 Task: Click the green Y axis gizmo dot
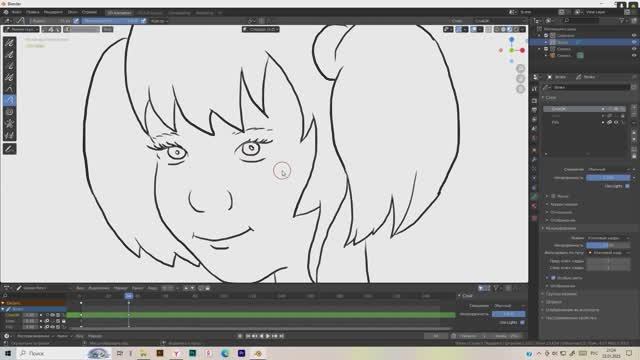[511, 50]
